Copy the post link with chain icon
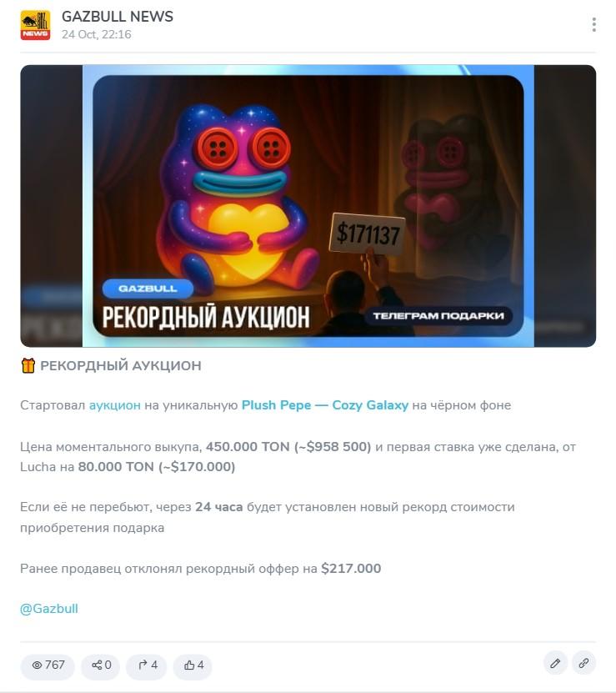The width and height of the screenshot is (616, 693). 583,663
